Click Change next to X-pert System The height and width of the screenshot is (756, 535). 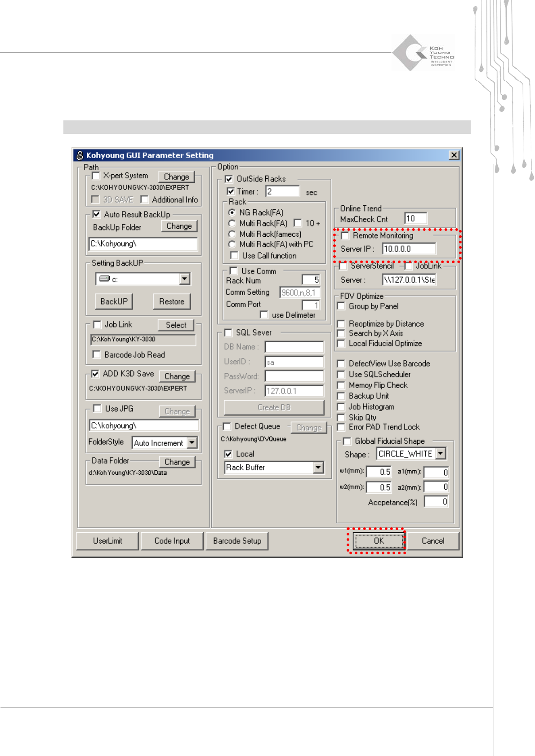pos(177,177)
